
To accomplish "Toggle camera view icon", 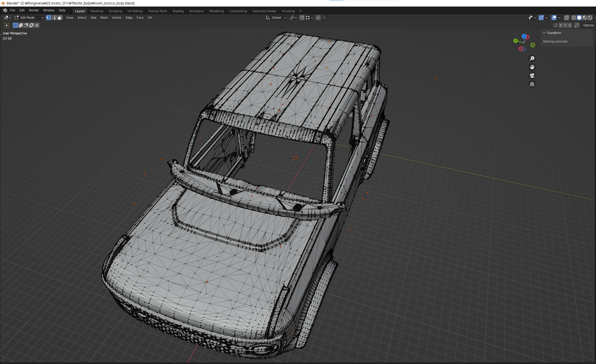I will point(532,76).
